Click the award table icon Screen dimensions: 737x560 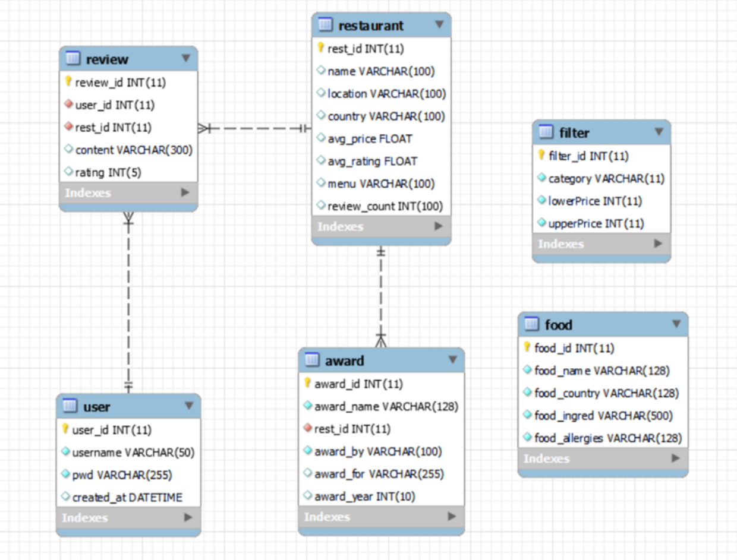311,360
